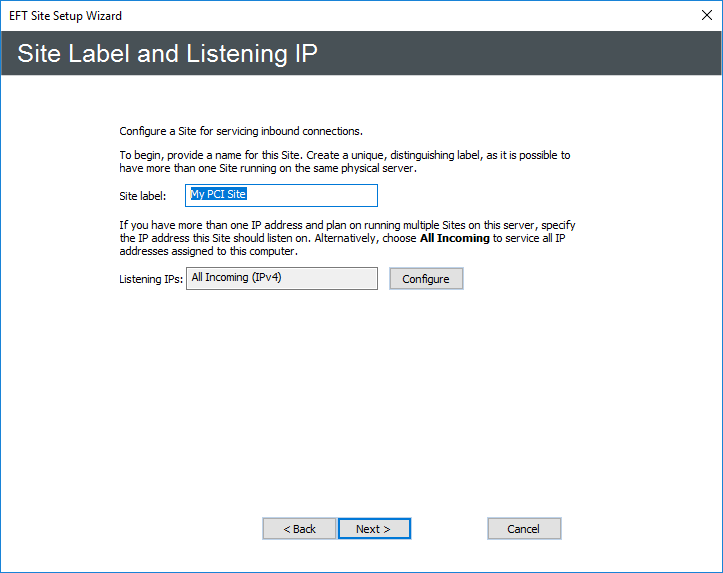The image size is (723, 573).
Task: Close the EFT Site Setup Wizard window
Action: 704,16
